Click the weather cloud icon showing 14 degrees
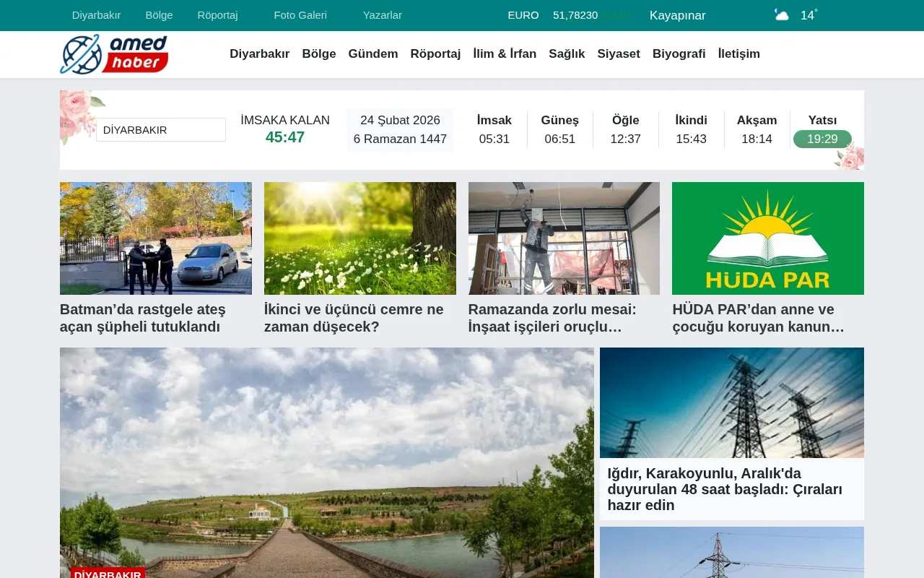 click(x=781, y=14)
